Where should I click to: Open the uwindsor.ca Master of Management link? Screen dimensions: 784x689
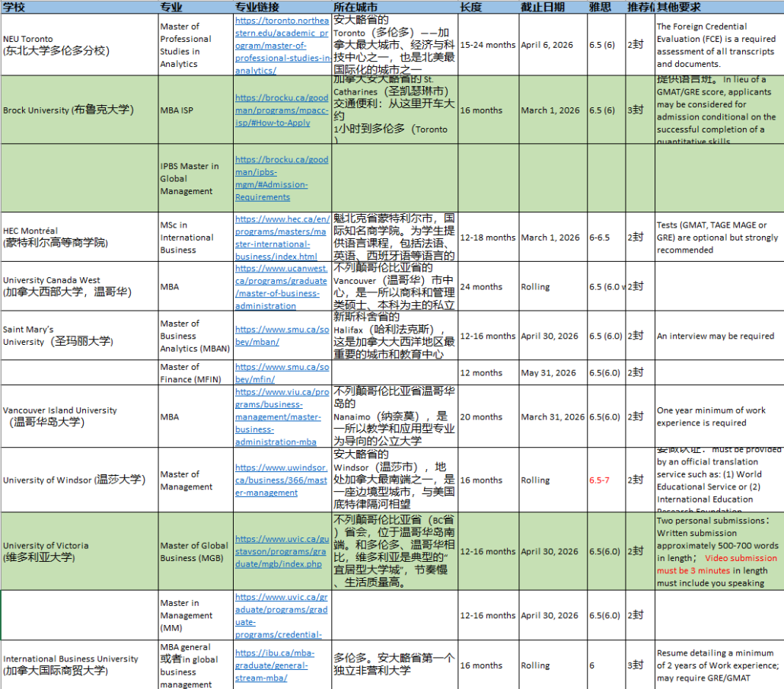282,480
